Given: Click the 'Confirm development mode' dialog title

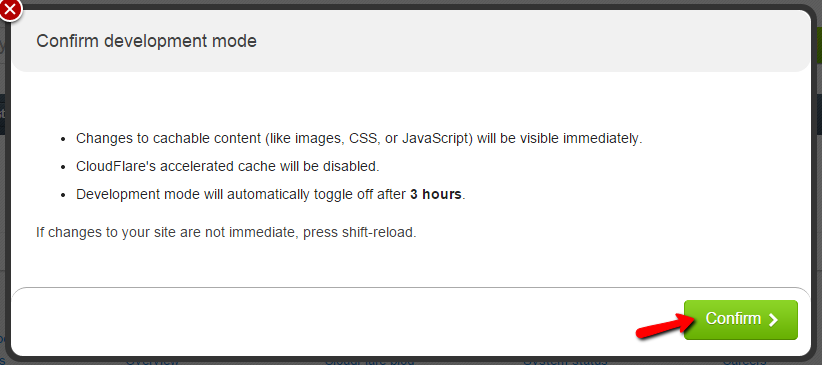Looking at the screenshot, I should point(146,41).
